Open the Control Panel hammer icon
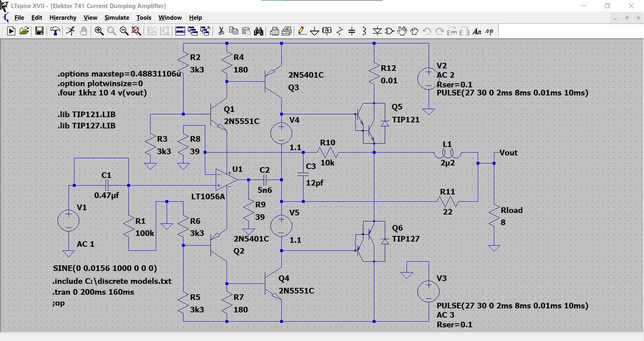This screenshot has width=644, height=341. coord(55,31)
